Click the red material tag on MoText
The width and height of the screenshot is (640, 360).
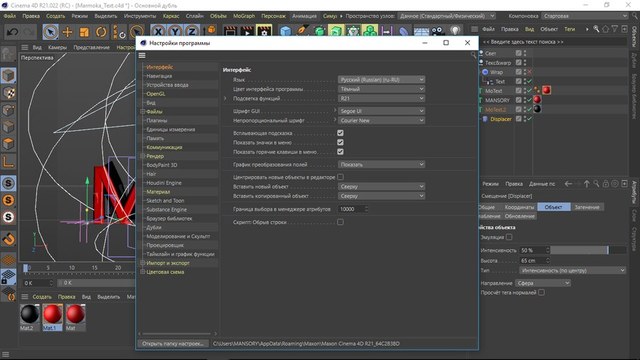547,90
